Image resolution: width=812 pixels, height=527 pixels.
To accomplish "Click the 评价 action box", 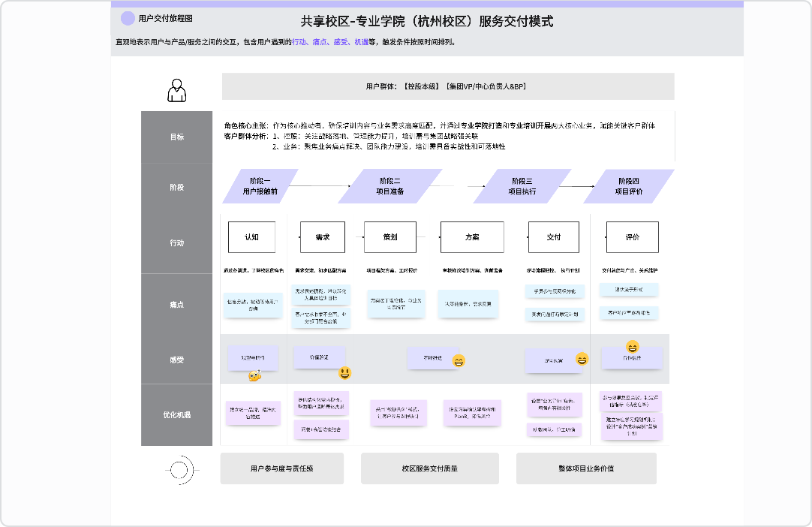I will [x=633, y=236].
